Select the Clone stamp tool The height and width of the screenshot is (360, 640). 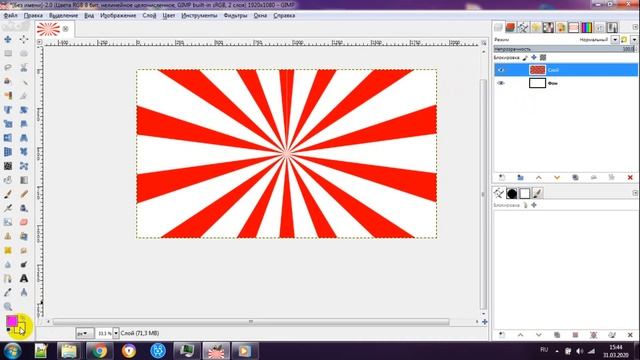pos(8,236)
